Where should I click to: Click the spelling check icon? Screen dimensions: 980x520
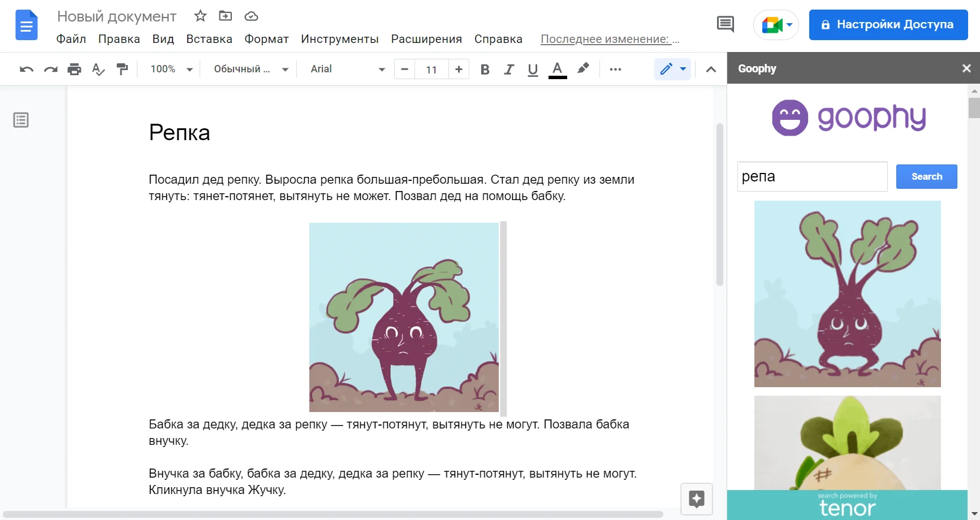[x=98, y=70]
